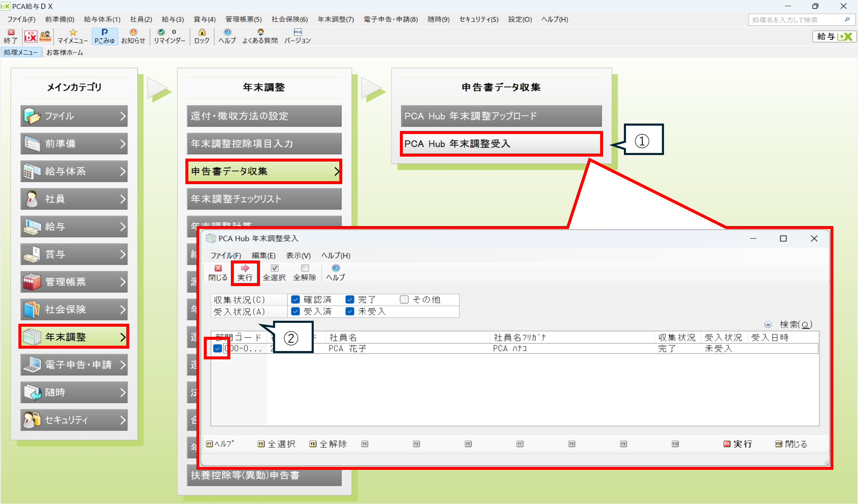The height and width of the screenshot is (504, 858).
Task: Open よくある質問 icon
Action: pyautogui.click(x=260, y=36)
